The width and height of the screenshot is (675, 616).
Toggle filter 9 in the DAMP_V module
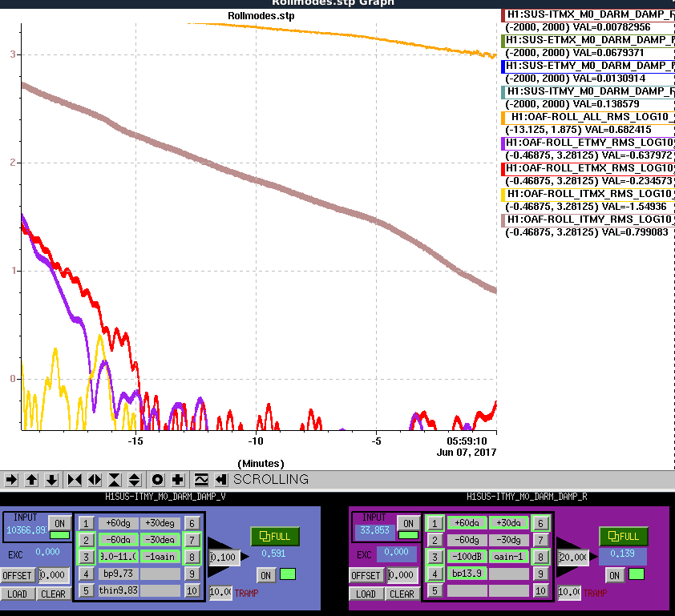tap(192, 574)
